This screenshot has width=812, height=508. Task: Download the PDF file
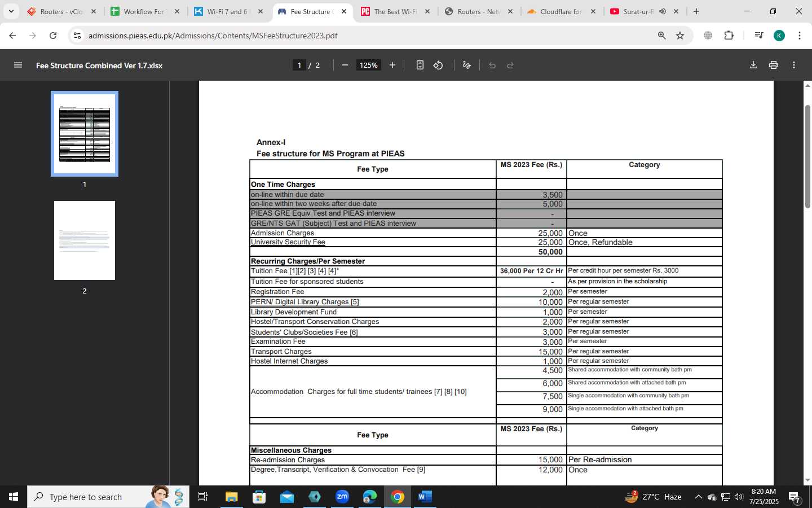[753, 65]
